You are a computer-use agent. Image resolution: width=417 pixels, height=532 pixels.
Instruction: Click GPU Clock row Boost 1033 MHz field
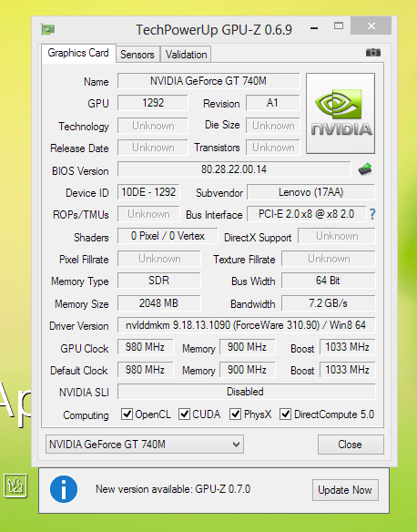tap(348, 347)
